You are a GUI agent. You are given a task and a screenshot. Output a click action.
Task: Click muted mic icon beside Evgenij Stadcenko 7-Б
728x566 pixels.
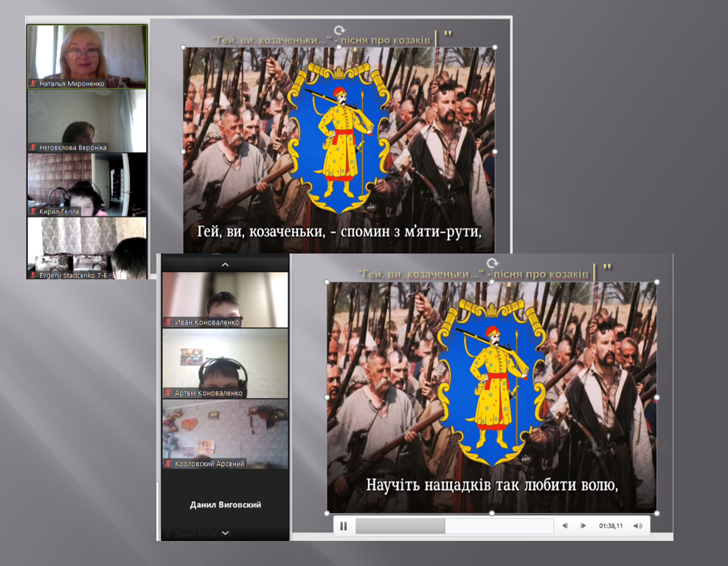pyautogui.click(x=33, y=275)
